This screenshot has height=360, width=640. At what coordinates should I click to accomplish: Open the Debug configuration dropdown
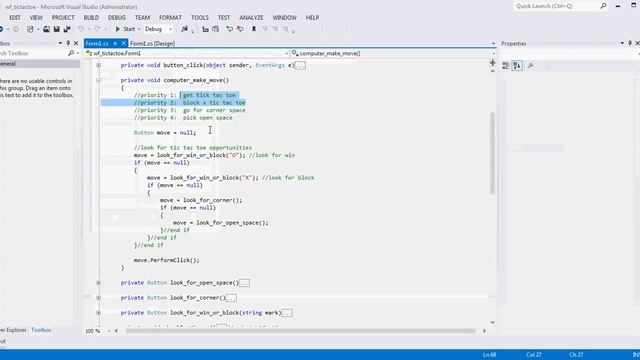coord(170,29)
